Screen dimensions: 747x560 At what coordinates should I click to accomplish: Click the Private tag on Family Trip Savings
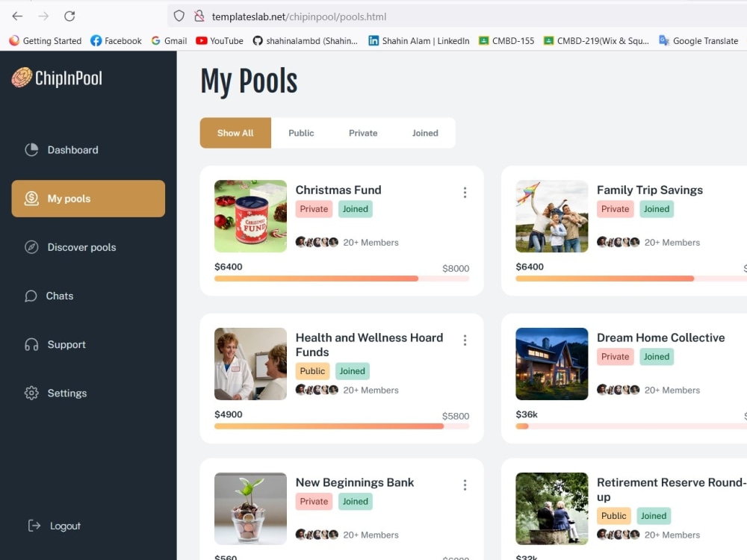pos(615,209)
